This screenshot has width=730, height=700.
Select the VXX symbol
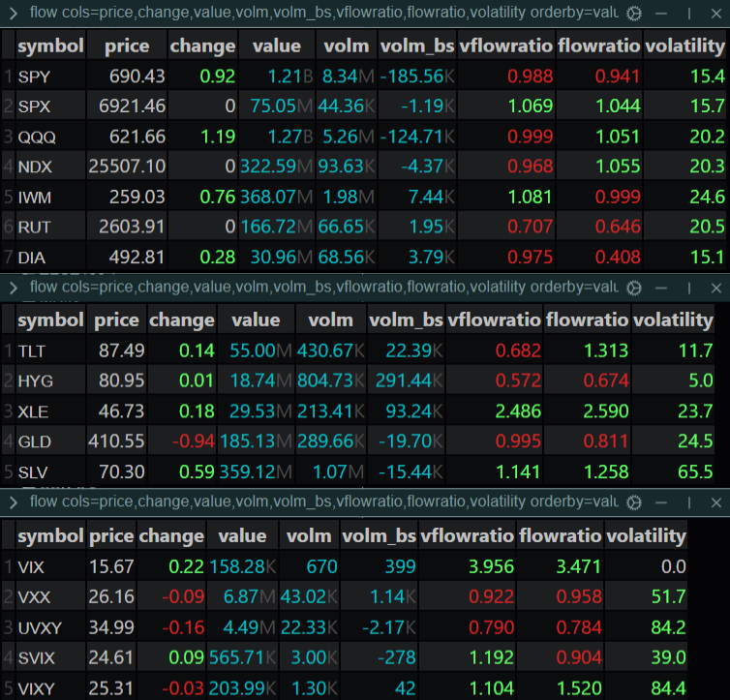click(34, 597)
